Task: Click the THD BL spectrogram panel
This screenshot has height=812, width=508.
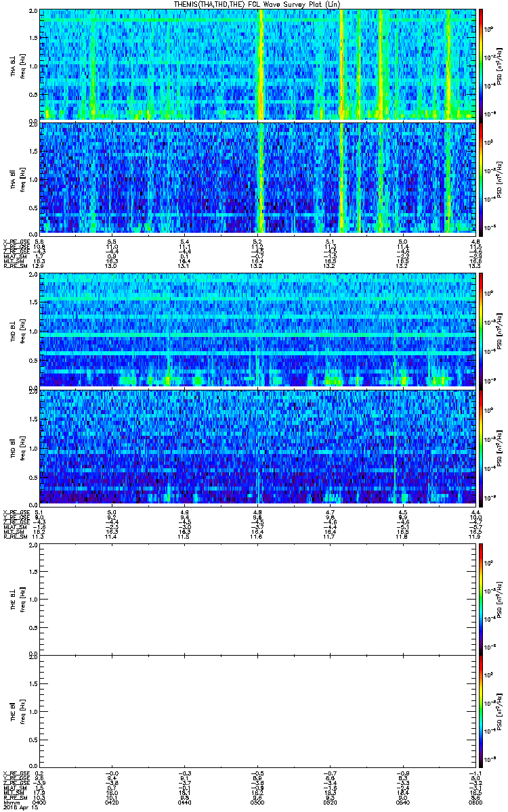Action: (x=258, y=330)
